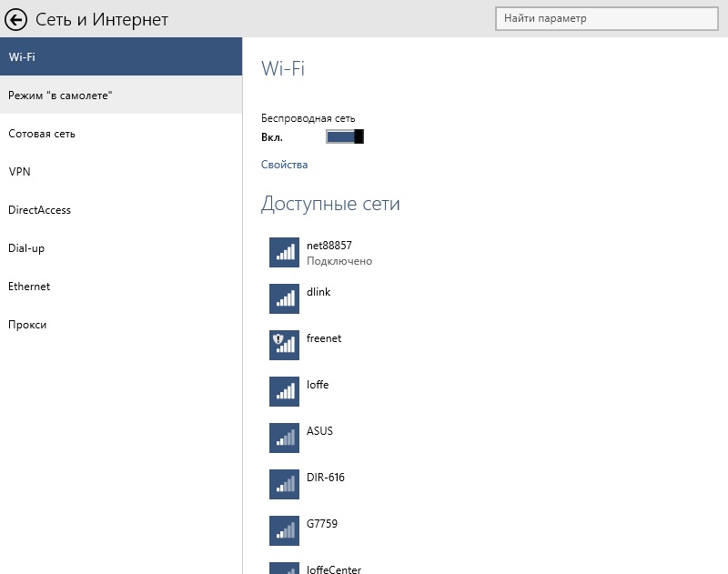The height and width of the screenshot is (574, 728).
Task: Open Режим "в самолете" section
Action: [x=121, y=96]
